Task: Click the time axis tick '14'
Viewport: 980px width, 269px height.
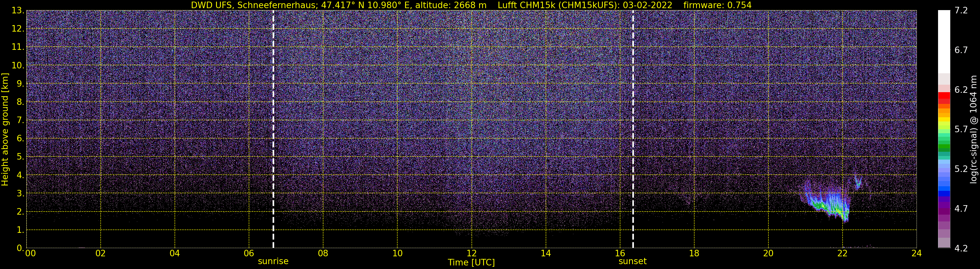Action: click(x=545, y=253)
